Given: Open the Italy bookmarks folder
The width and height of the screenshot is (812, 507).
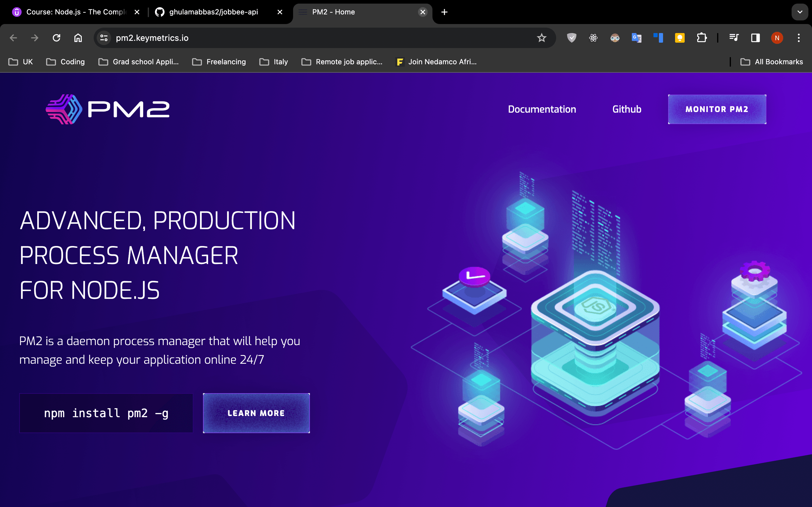Looking at the screenshot, I should tap(274, 62).
